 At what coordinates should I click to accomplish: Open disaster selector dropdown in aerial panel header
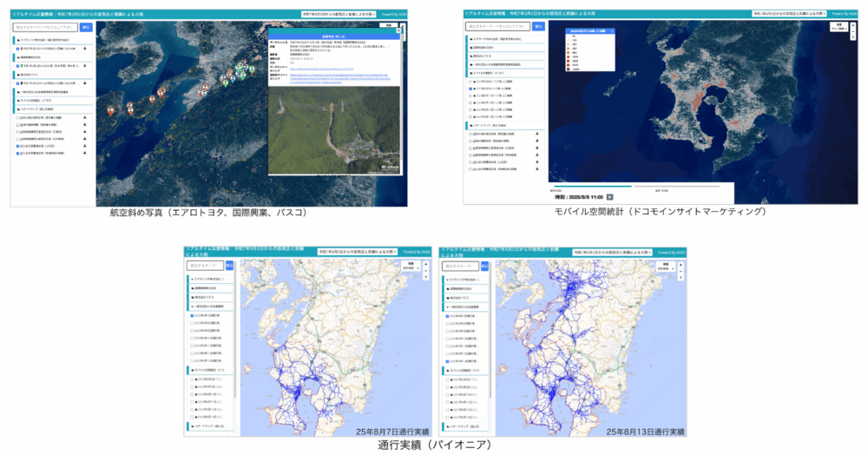338,14
